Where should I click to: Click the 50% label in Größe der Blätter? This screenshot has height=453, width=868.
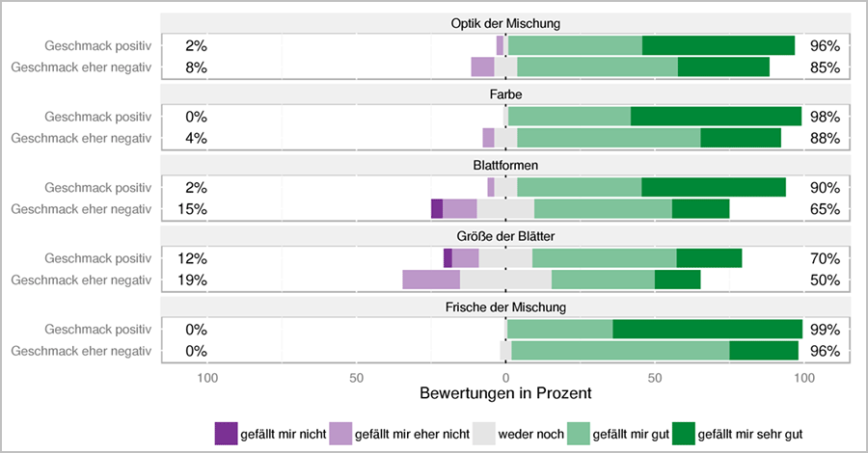click(x=825, y=280)
